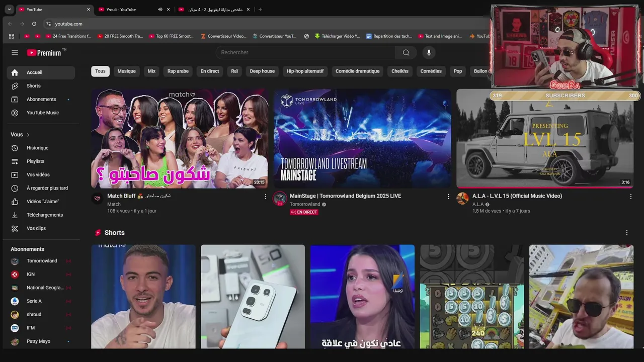644x362 pixels.
Task: Select the Rap arabe filter chip
Action: [x=178, y=71]
